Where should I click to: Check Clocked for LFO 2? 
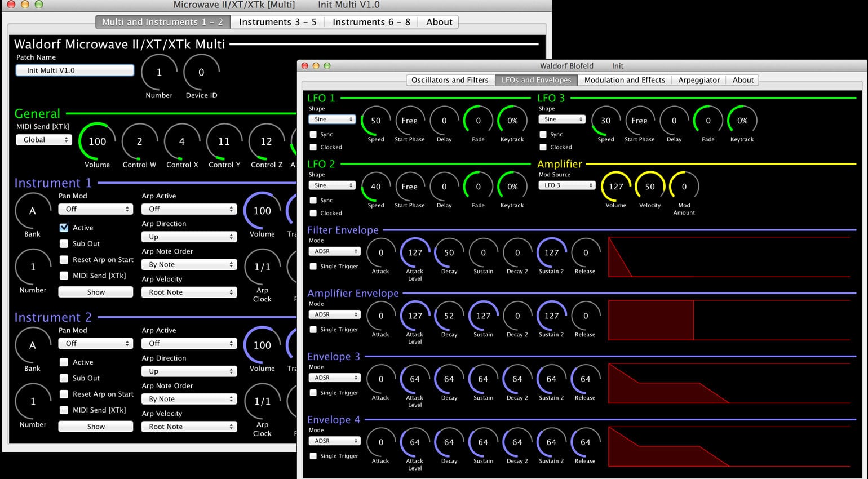(313, 213)
